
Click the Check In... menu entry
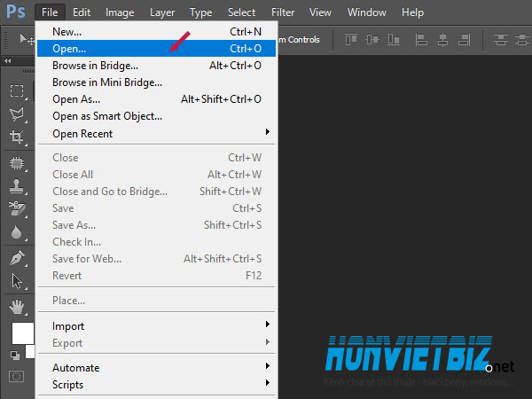coord(156,242)
